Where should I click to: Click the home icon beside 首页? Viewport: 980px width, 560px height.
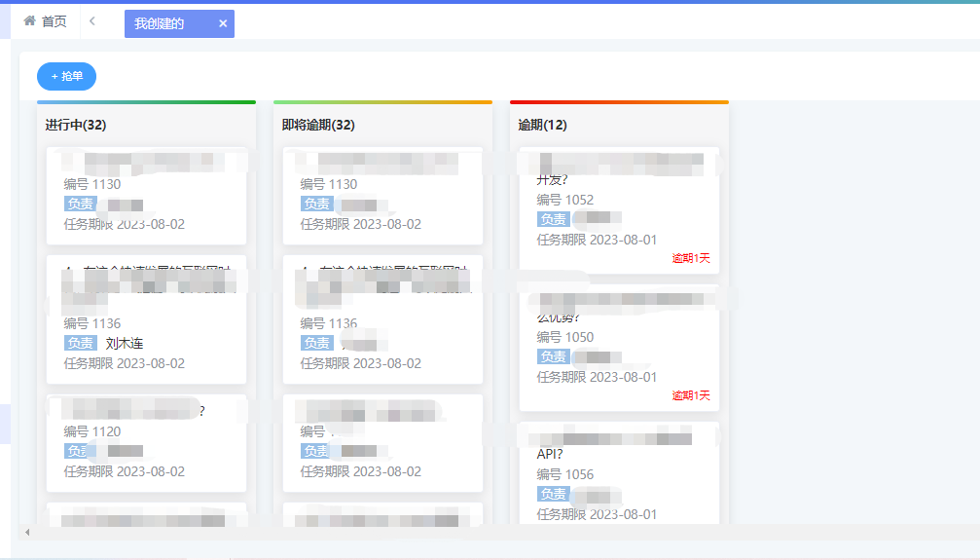pos(29,20)
